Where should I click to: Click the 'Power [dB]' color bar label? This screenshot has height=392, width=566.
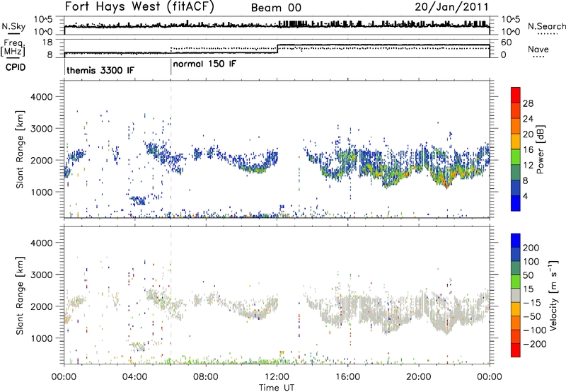(540, 149)
